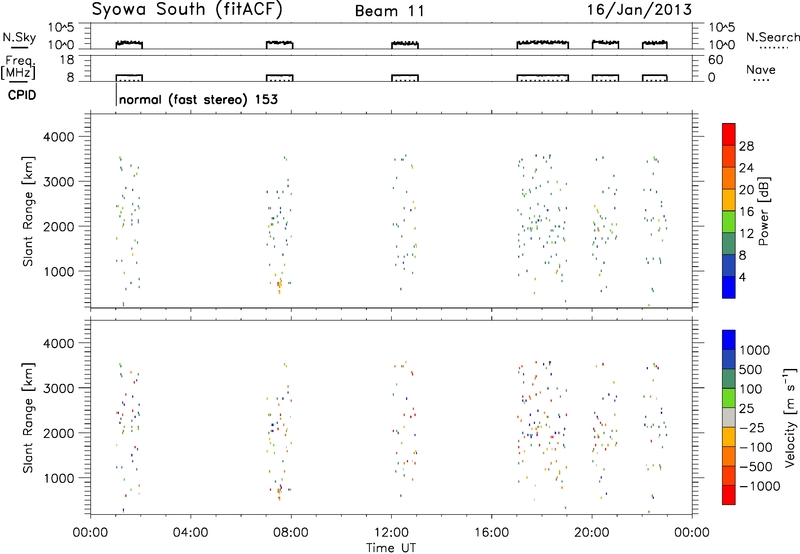
Task: Select the '-100' Velocity colorbar value
Action: pyautogui.click(x=756, y=447)
